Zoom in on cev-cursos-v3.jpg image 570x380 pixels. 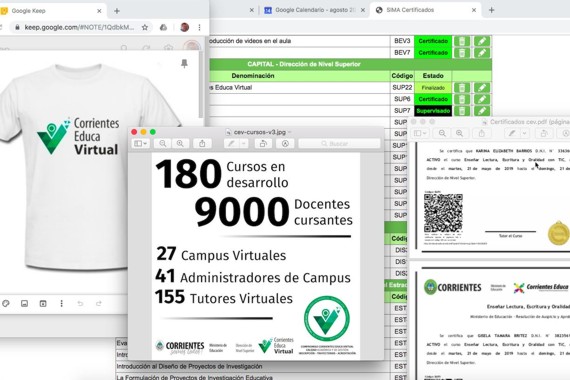click(x=180, y=144)
